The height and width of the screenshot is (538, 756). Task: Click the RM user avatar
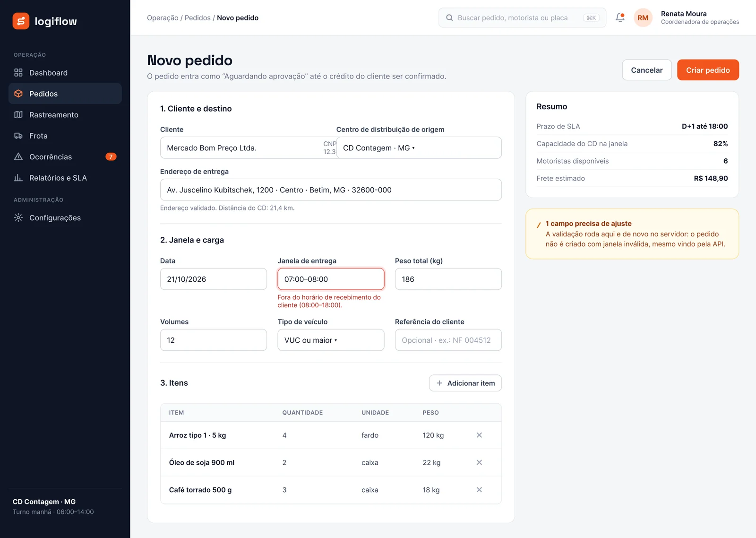(643, 17)
